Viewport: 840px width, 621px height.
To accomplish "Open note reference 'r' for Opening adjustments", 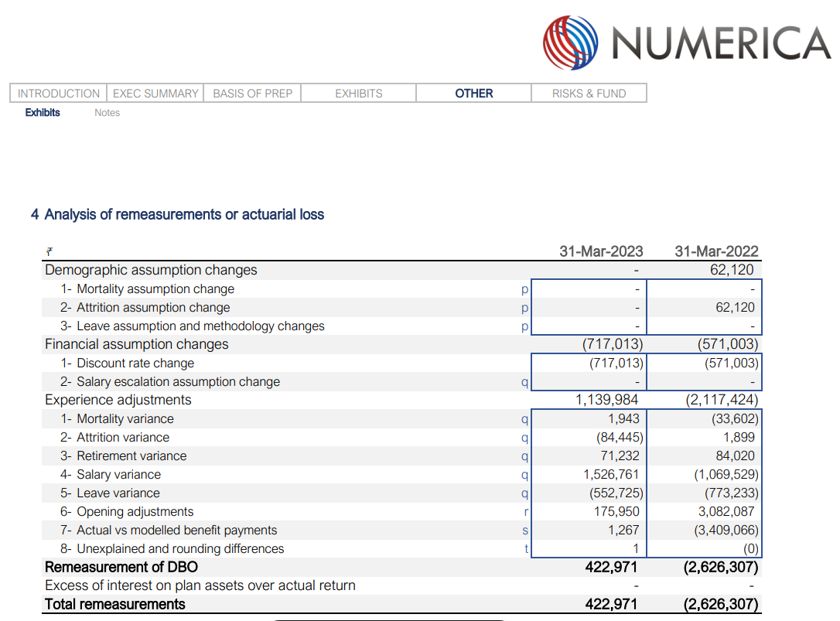I will (x=526, y=512).
